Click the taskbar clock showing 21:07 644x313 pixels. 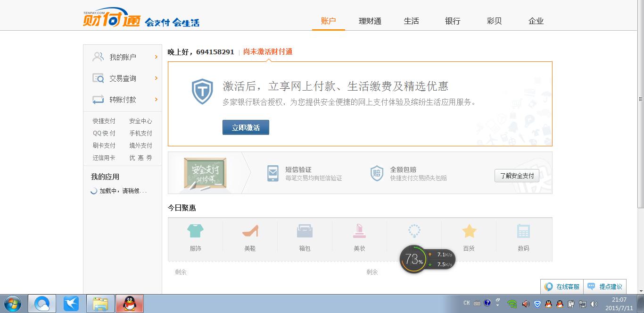click(x=619, y=304)
